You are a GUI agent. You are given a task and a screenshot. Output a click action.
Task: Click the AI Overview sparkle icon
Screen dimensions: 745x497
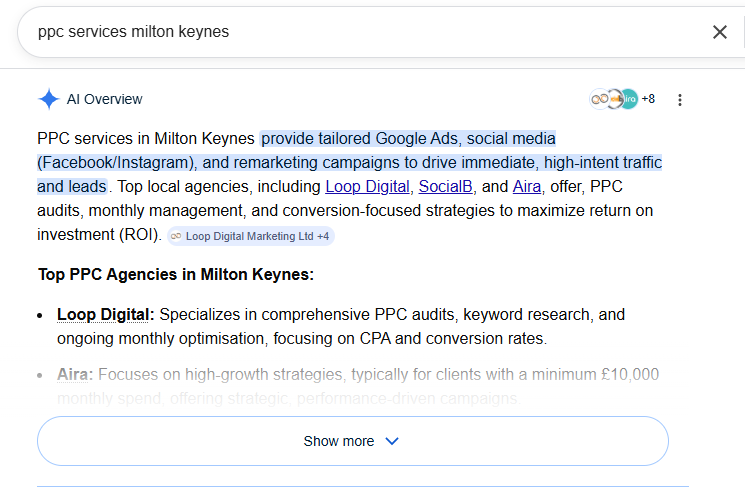point(48,99)
